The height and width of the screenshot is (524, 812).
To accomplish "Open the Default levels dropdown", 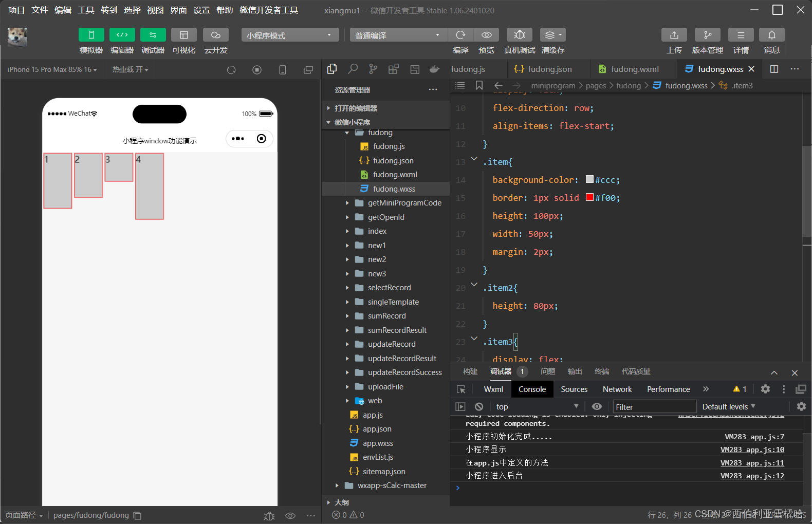I will coord(729,406).
